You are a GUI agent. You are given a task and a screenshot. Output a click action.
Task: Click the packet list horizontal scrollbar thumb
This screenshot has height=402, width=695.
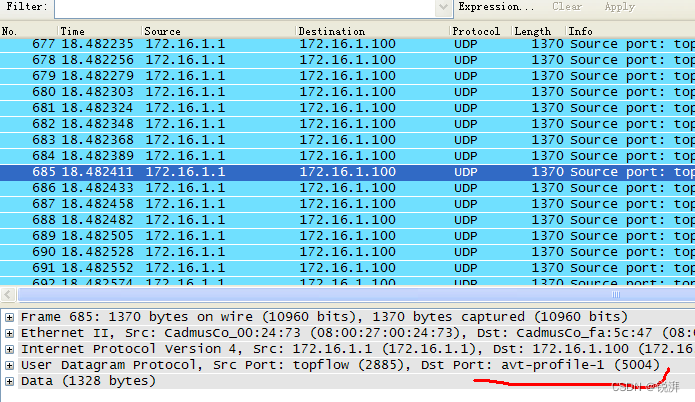[356, 294]
